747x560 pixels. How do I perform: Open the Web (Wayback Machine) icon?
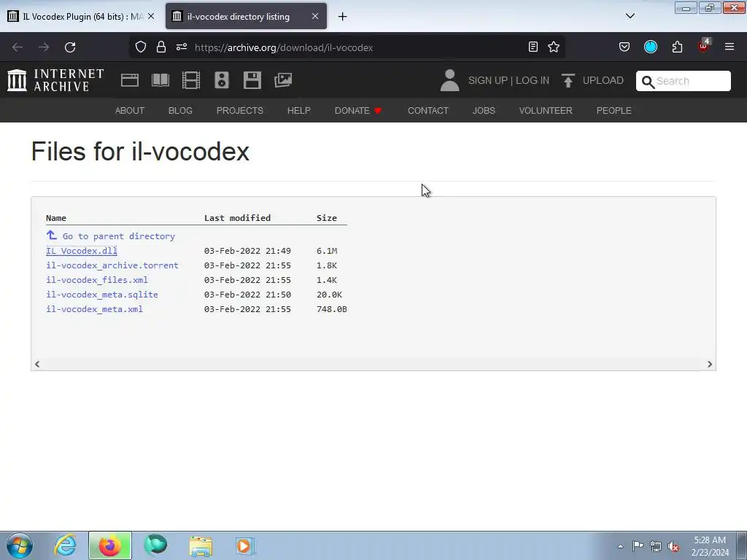pyautogui.click(x=130, y=80)
